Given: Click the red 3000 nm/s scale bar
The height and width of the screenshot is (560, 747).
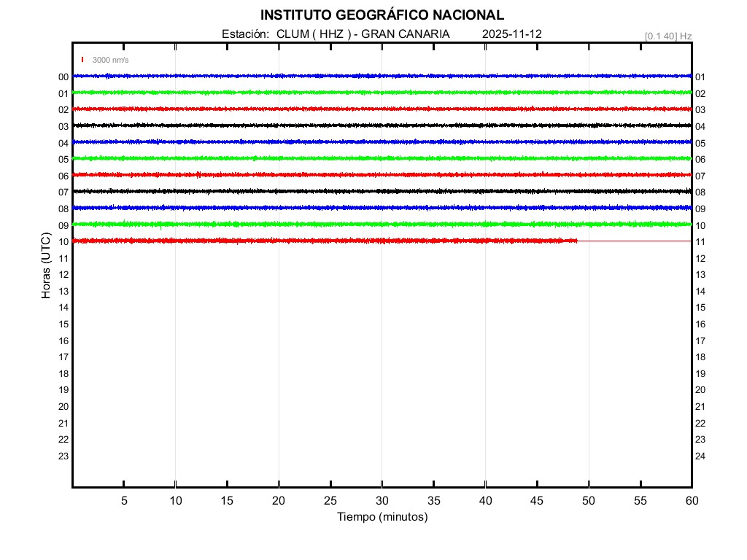Looking at the screenshot, I should click(82, 60).
